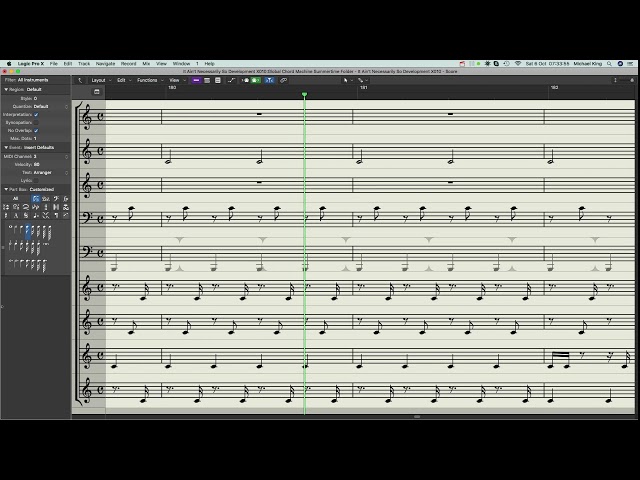Open the Mix menu
This screenshot has width=640, height=480.
click(146, 64)
